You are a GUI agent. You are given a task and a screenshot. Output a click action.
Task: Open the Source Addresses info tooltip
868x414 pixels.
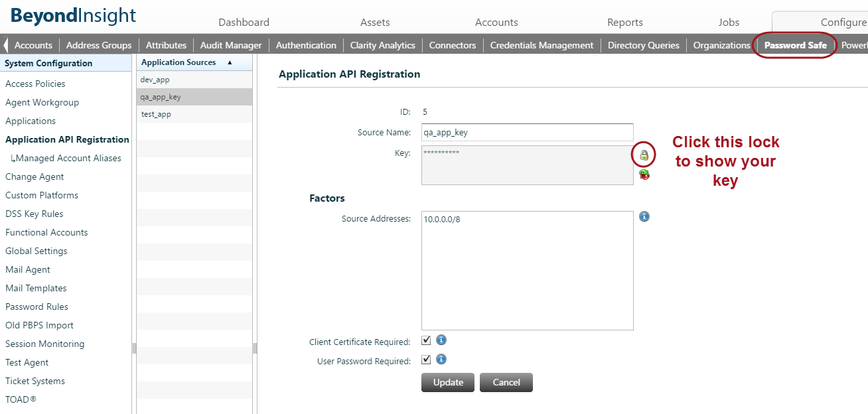pos(644,216)
